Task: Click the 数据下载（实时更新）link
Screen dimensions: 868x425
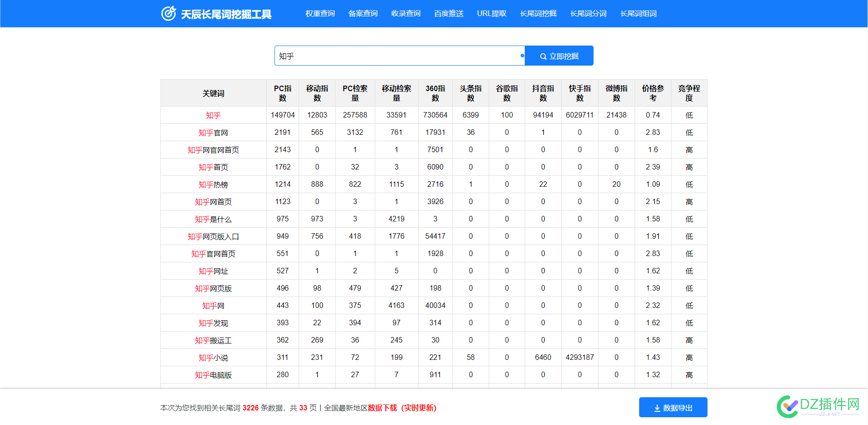Action: pos(402,408)
